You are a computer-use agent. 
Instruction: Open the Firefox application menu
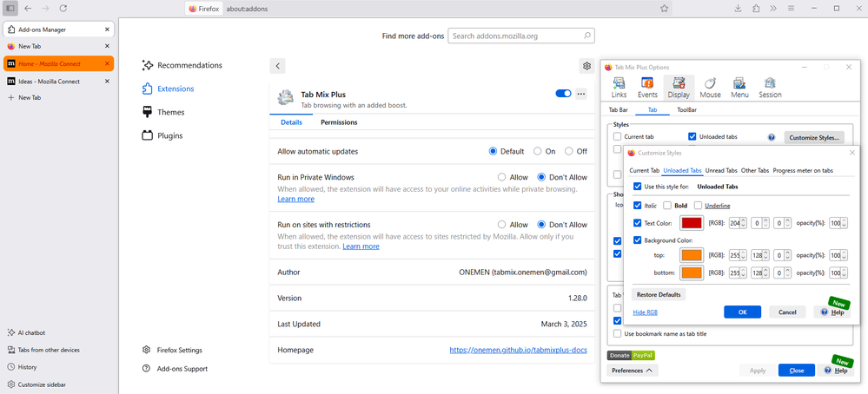(791, 9)
